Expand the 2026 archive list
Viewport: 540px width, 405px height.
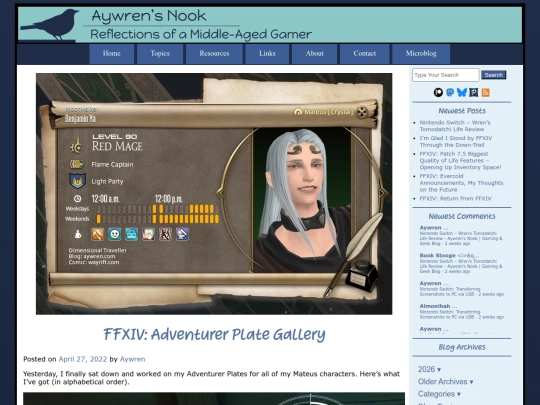(x=429, y=369)
